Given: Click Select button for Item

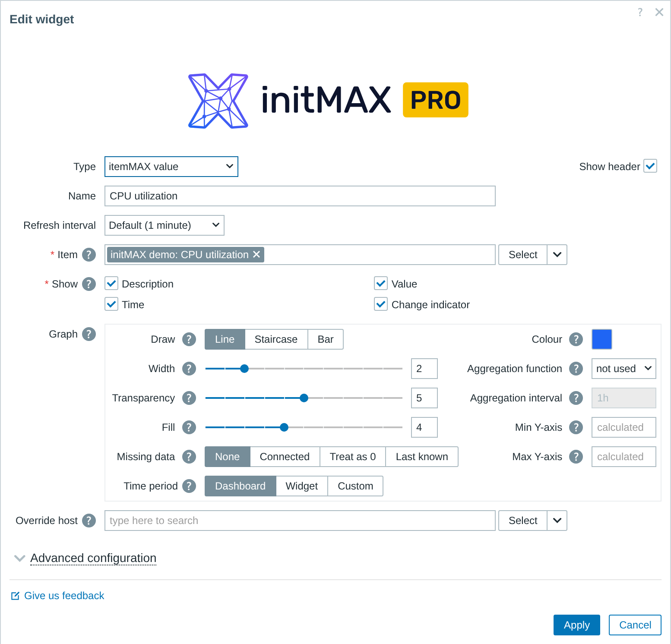Looking at the screenshot, I should (523, 255).
